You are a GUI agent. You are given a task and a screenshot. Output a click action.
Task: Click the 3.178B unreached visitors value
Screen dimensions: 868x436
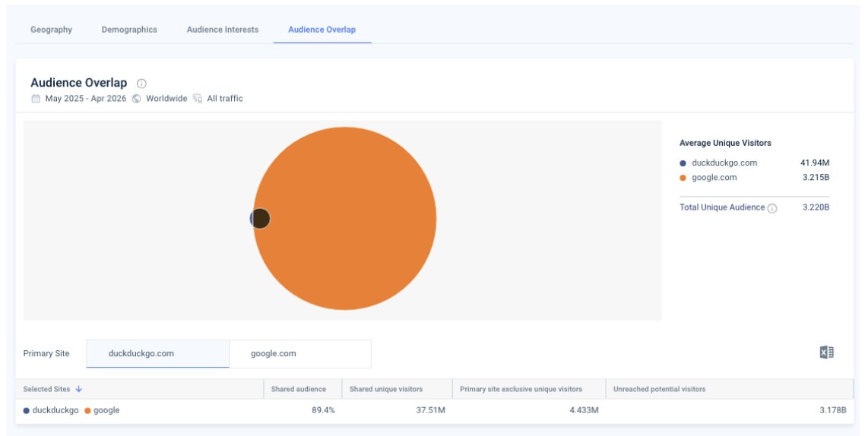click(832, 410)
